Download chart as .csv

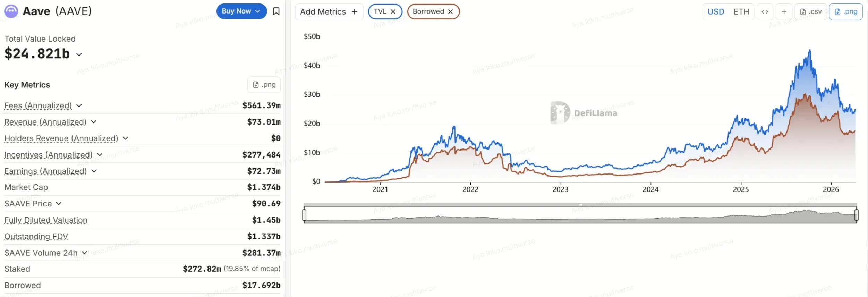pos(811,12)
